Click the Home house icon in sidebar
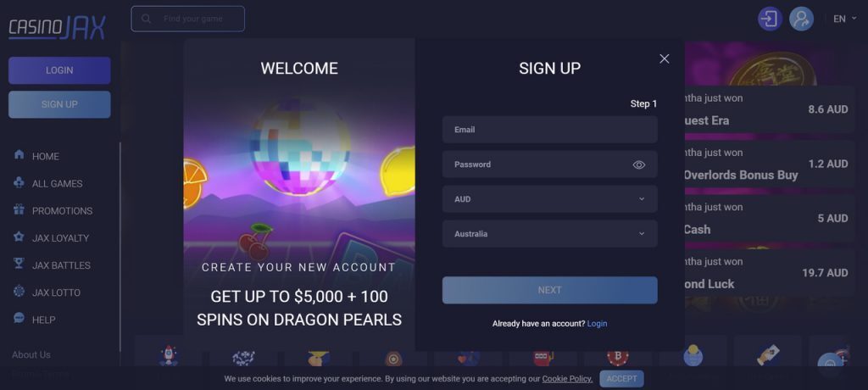 (19, 154)
